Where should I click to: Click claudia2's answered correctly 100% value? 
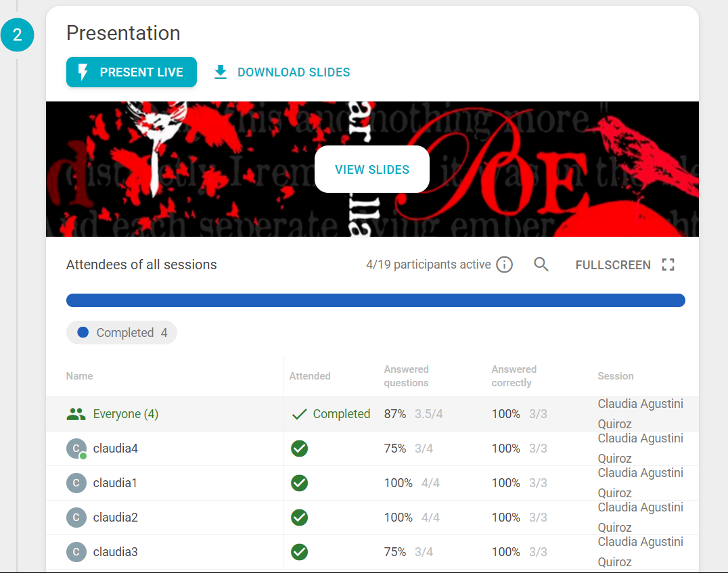pos(506,518)
